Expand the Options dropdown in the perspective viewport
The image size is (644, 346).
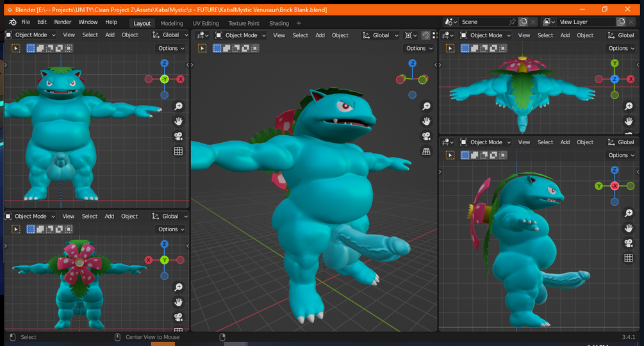(419, 49)
